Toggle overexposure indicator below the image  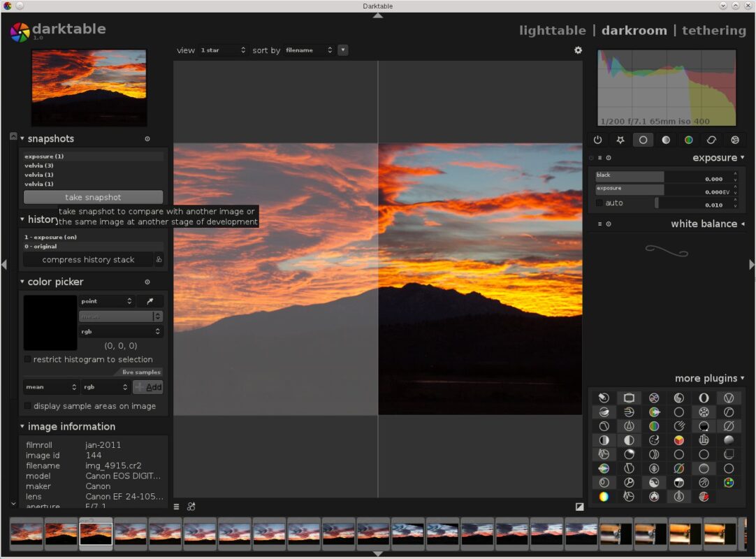579,507
